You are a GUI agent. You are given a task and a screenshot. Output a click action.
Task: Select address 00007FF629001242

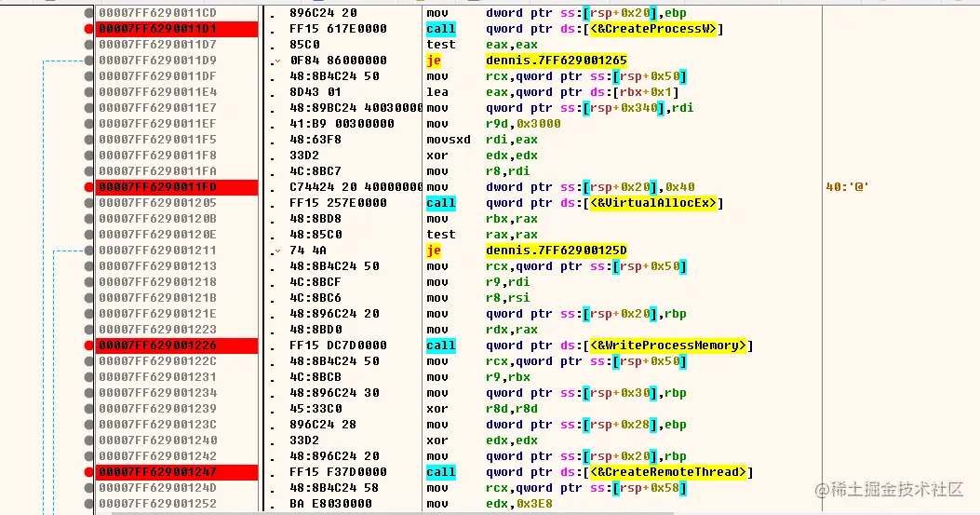pyautogui.click(x=157, y=456)
